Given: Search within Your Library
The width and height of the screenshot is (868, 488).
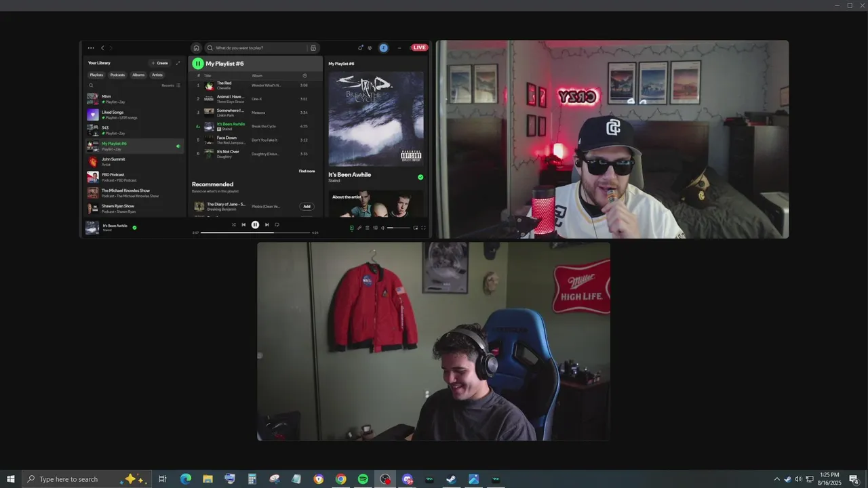Looking at the screenshot, I should tap(92, 85).
